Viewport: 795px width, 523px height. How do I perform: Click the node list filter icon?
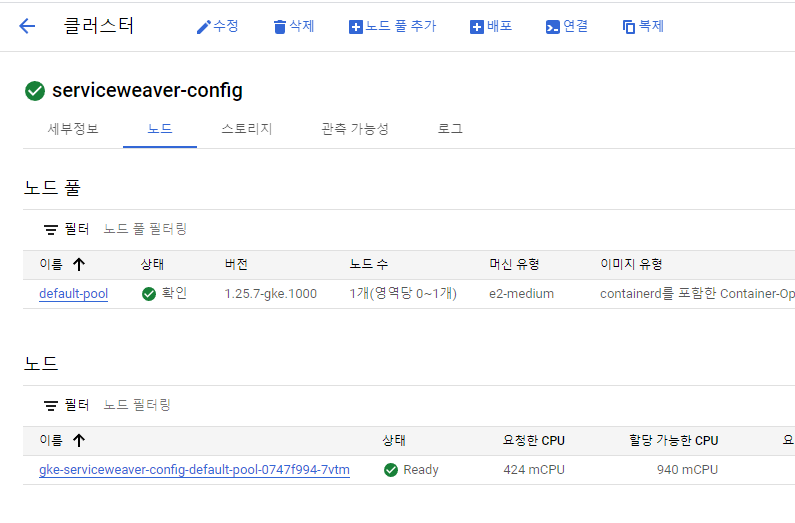[x=51, y=405]
